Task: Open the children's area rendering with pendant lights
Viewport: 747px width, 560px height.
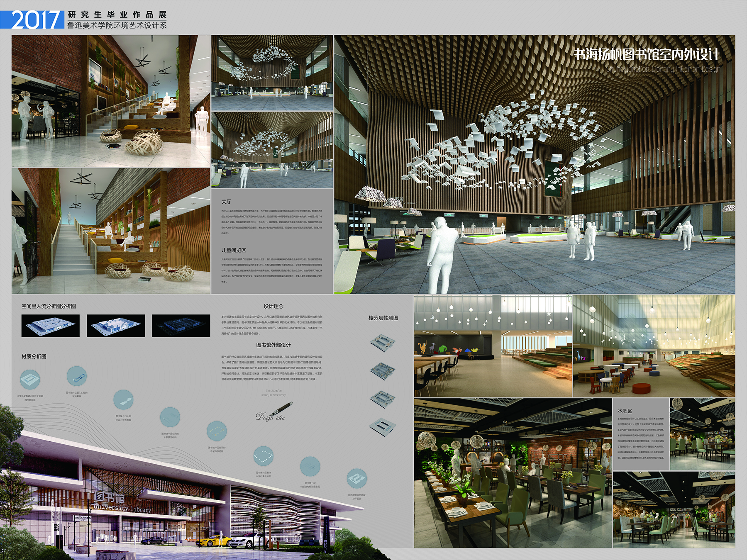Action: [x=654, y=346]
